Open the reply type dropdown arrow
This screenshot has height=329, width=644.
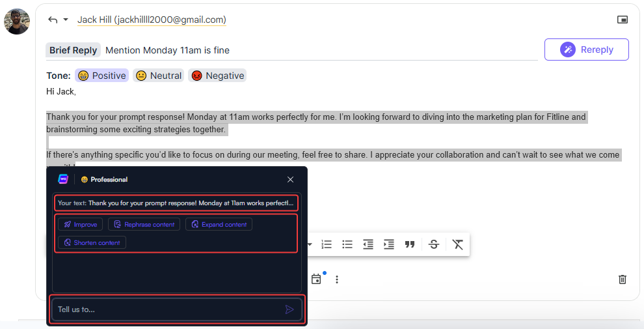click(66, 20)
